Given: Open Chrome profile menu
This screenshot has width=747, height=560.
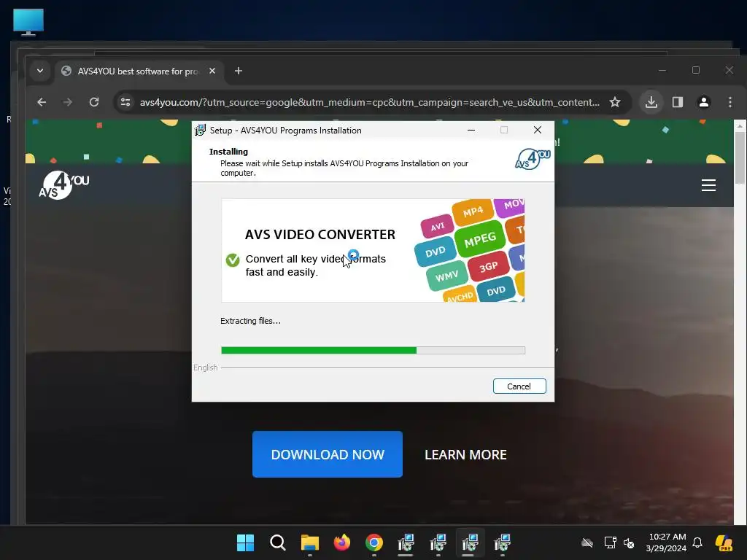Looking at the screenshot, I should coord(704,102).
